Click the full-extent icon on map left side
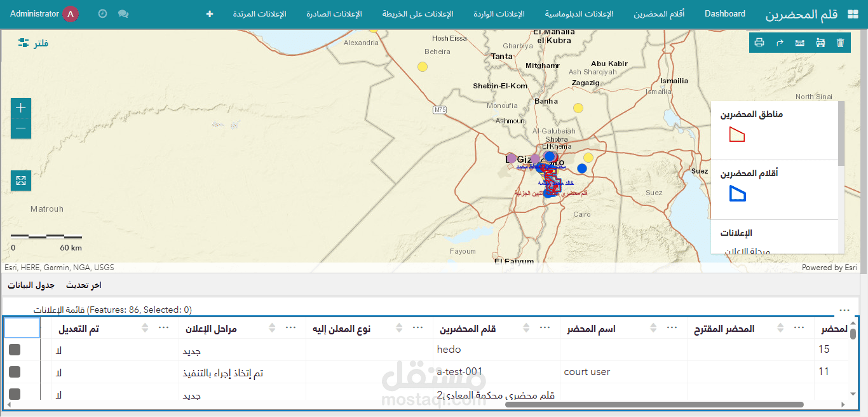 20,180
